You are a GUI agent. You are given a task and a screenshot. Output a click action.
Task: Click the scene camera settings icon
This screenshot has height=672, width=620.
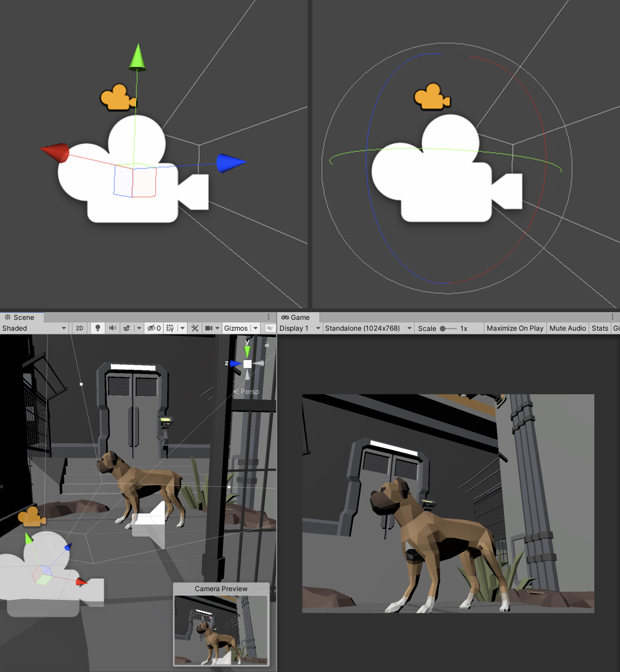click(x=209, y=328)
